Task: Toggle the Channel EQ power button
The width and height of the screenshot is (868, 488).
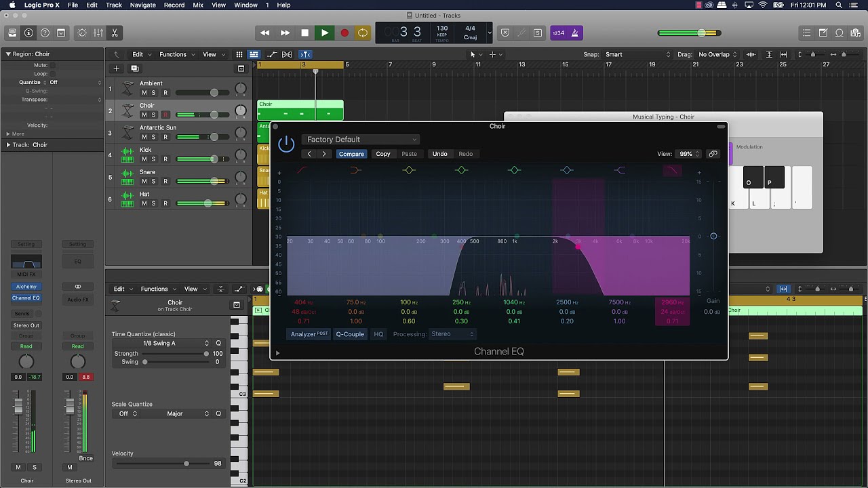Action: click(x=286, y=143)
